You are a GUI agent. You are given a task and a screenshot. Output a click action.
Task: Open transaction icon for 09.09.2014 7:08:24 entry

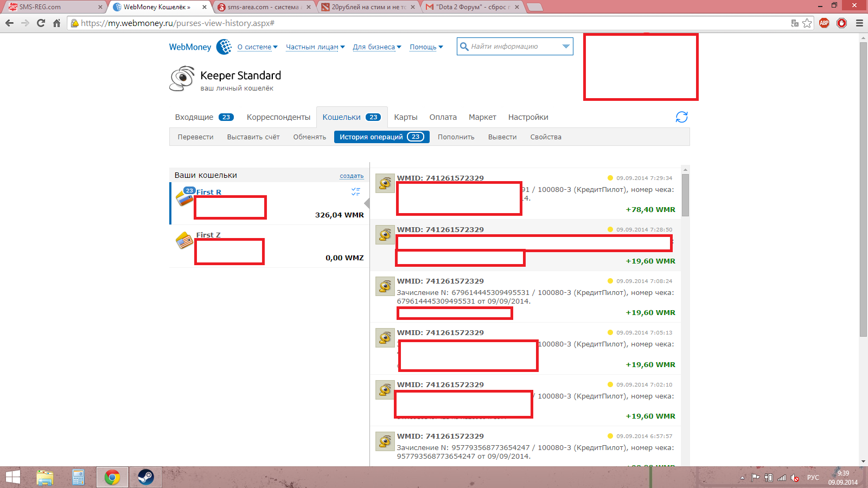point(385,286)
